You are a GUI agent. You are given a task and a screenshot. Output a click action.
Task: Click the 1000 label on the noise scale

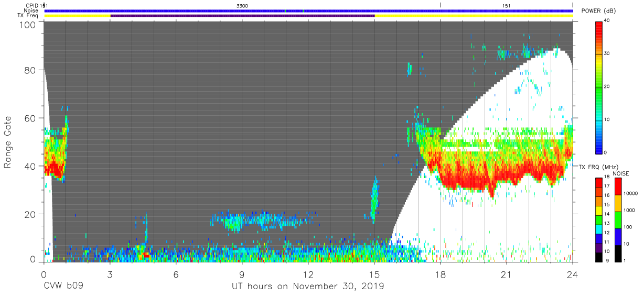(x=630, y=210)
